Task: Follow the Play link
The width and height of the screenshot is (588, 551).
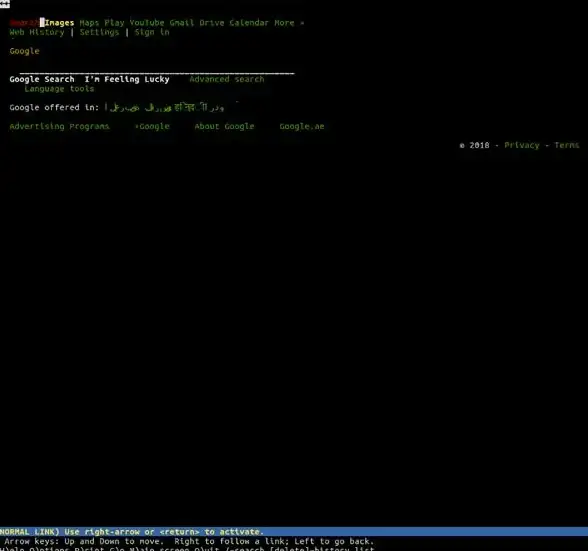Action: tap(114, 23)
